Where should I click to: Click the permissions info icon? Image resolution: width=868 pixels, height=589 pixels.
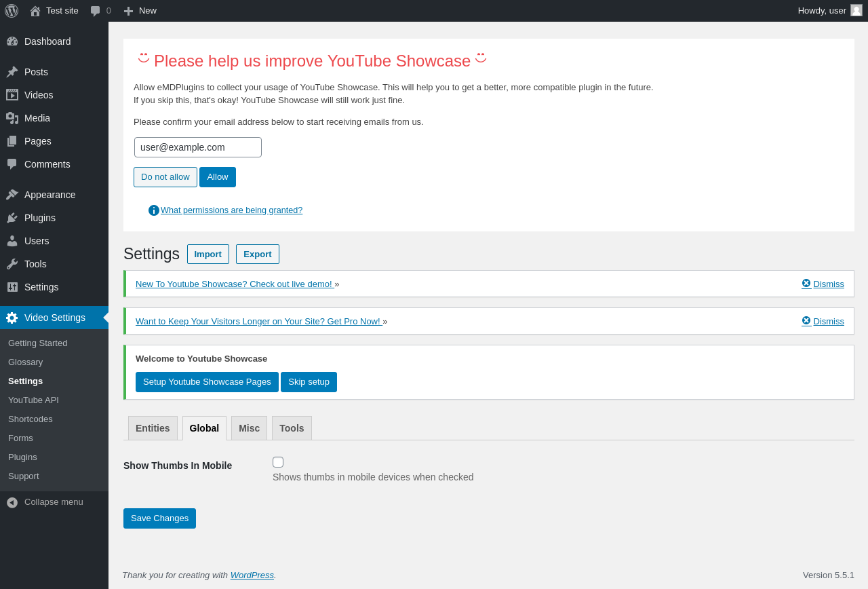tap(154, 210)
